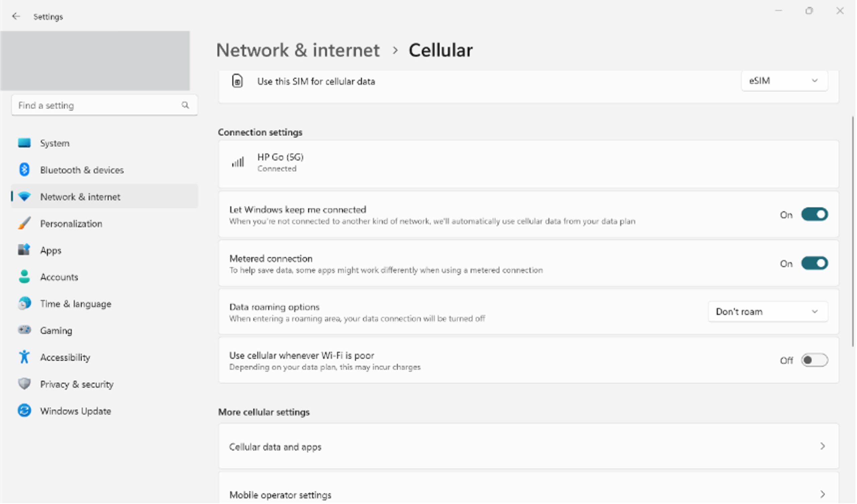Image resolution: width=857 pixels, height=504 pixels.
Task: Disable the Metered connection toggle
Action: 814,264
